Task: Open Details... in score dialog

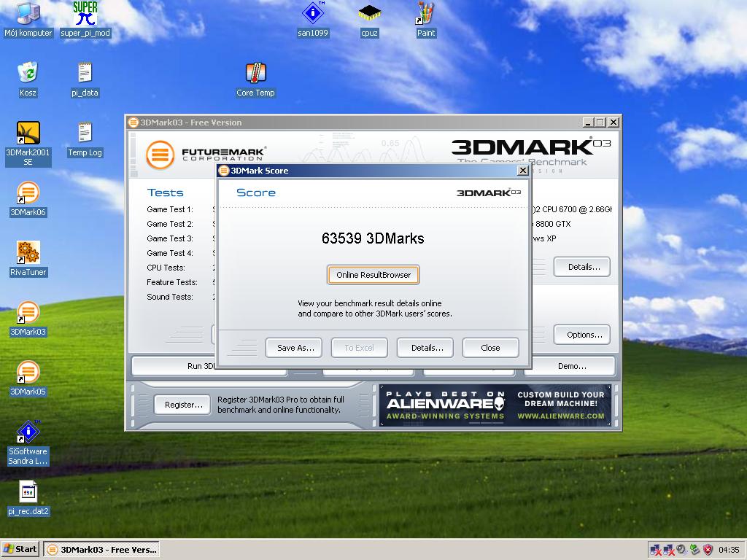Action: [x=425, y=348]
